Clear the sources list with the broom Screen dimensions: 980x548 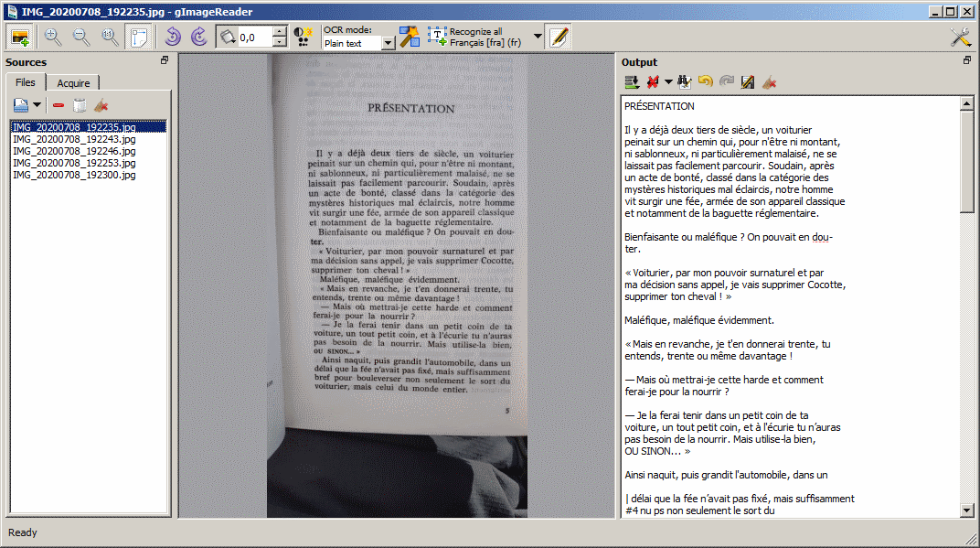point(101,105)
